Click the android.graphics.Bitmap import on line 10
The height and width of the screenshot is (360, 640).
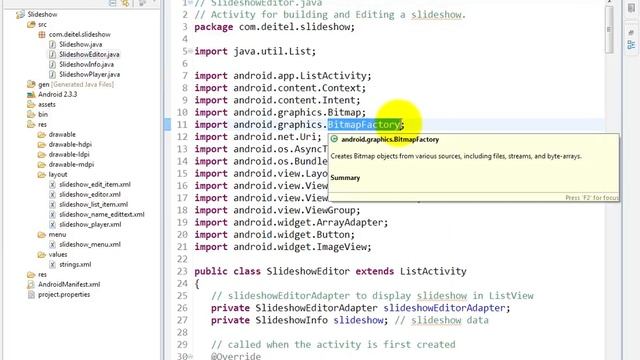tap(280, 113)
